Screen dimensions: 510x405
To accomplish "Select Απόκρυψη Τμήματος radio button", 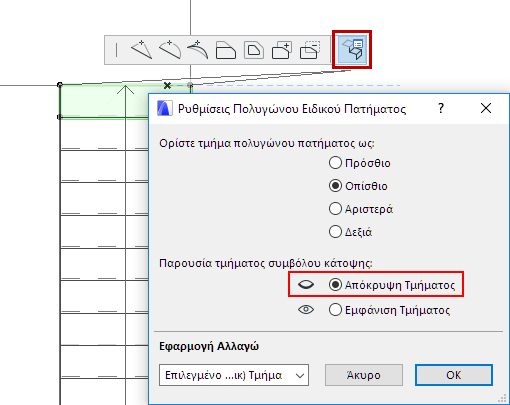I will click(x=335, y=285).
